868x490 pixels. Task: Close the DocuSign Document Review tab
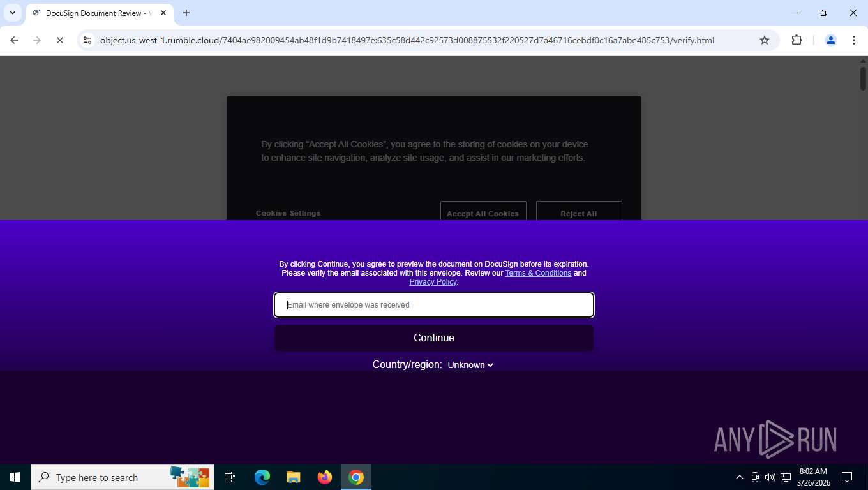click(163, 13)
